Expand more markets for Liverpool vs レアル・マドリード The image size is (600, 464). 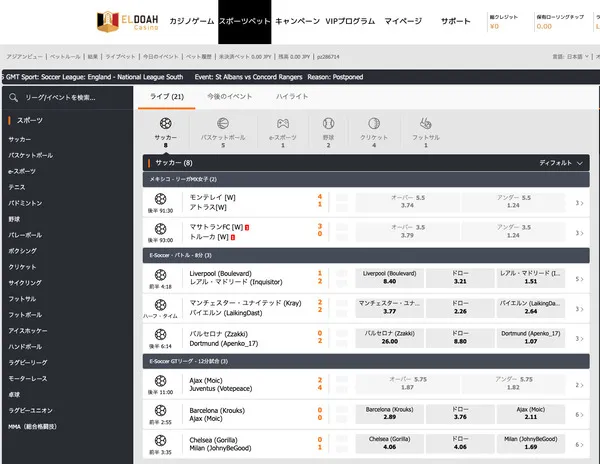point(579,277)
